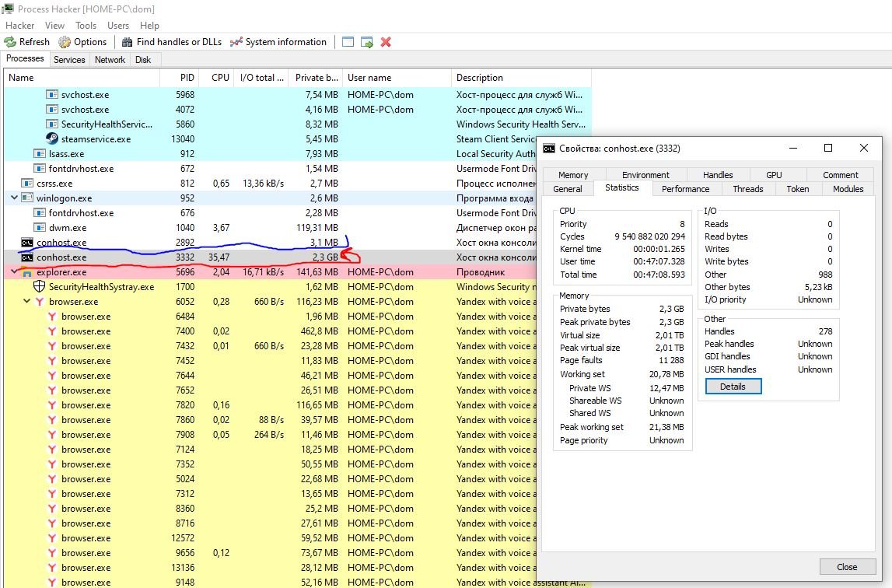This screenshot has height=588, width=892.
Task: Collapse the browser.exe process tree
Action: click(27, 302)
